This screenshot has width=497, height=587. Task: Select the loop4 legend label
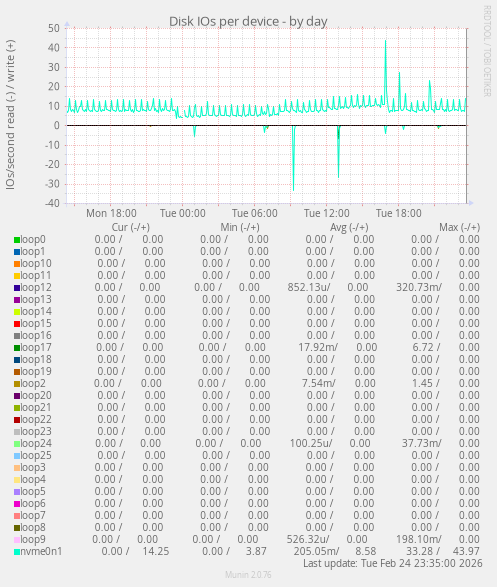point(33,479)
